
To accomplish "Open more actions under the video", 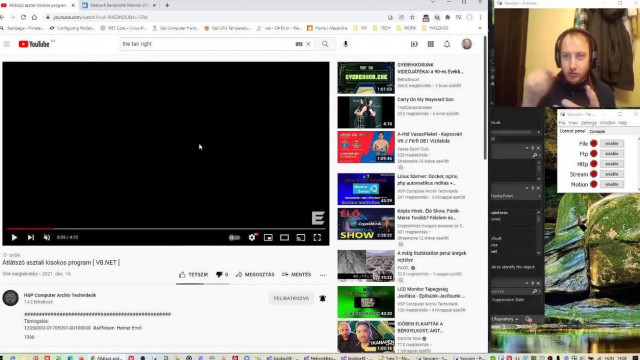I will [322, 275].
